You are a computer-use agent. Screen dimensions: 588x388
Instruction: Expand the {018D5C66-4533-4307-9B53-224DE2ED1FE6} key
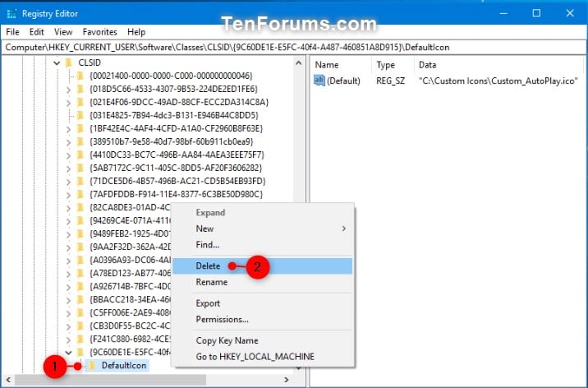coord(68,90)
